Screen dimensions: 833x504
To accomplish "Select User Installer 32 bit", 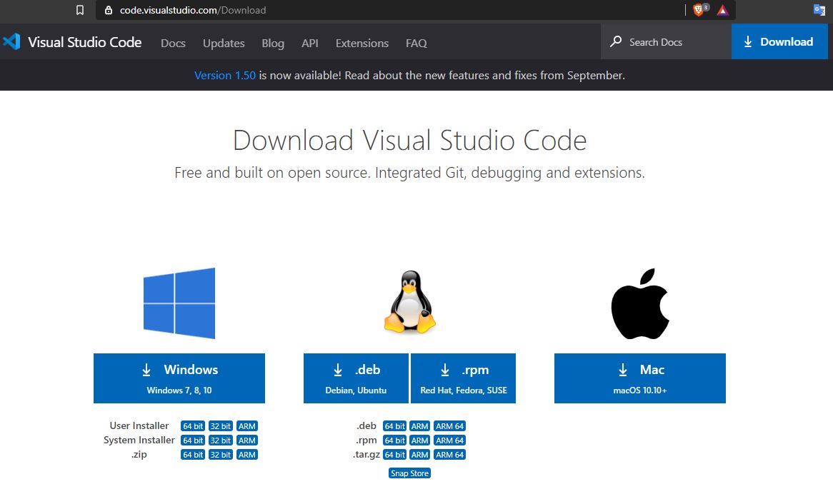I will pyautogui.click(x=221, y=426).
